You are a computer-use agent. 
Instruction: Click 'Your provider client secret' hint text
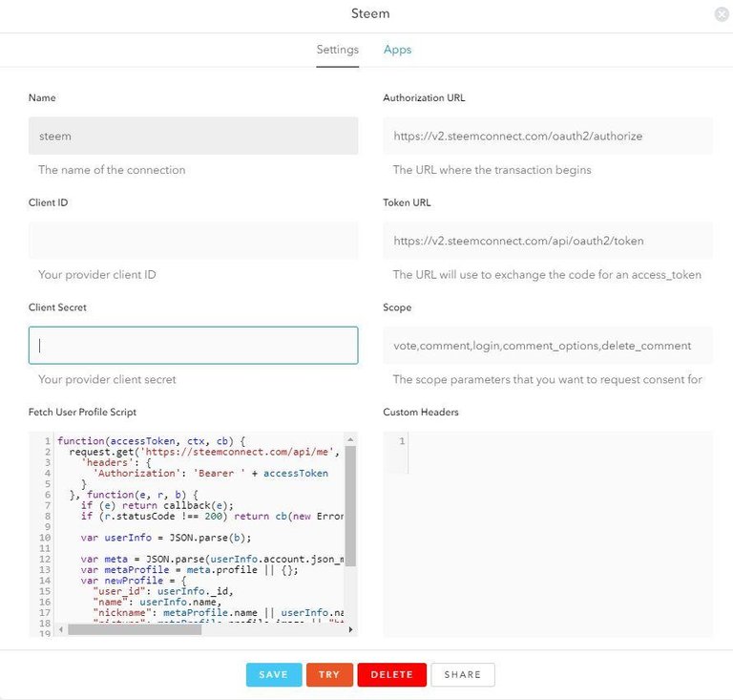[x=107, y=379]
